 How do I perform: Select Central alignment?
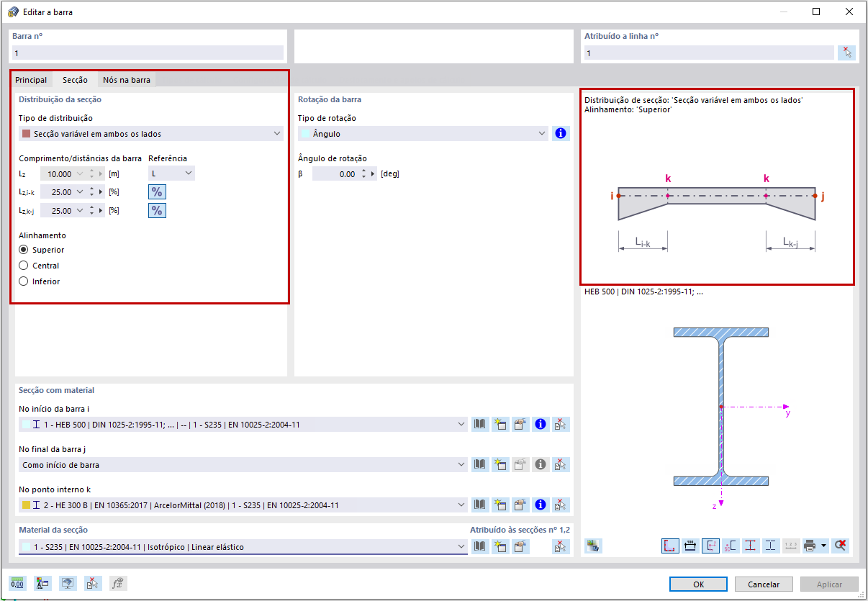coord(24,266)
